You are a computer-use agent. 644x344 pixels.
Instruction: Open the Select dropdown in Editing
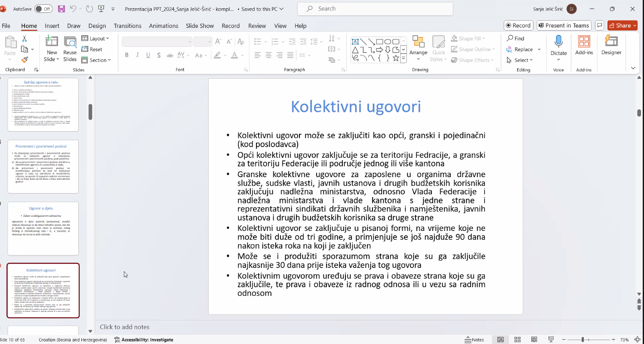click(x=520, y=60)
